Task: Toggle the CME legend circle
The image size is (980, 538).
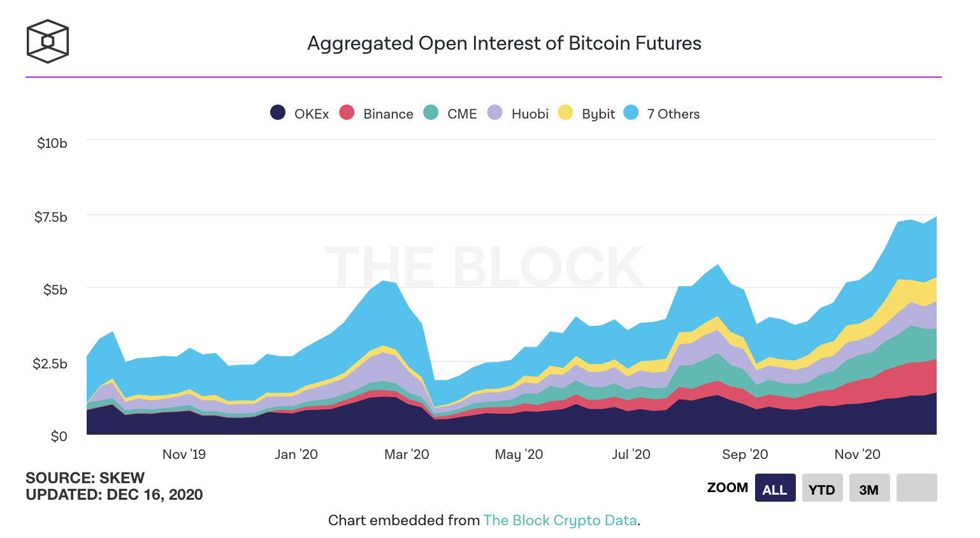Action: tap(431, 113)
